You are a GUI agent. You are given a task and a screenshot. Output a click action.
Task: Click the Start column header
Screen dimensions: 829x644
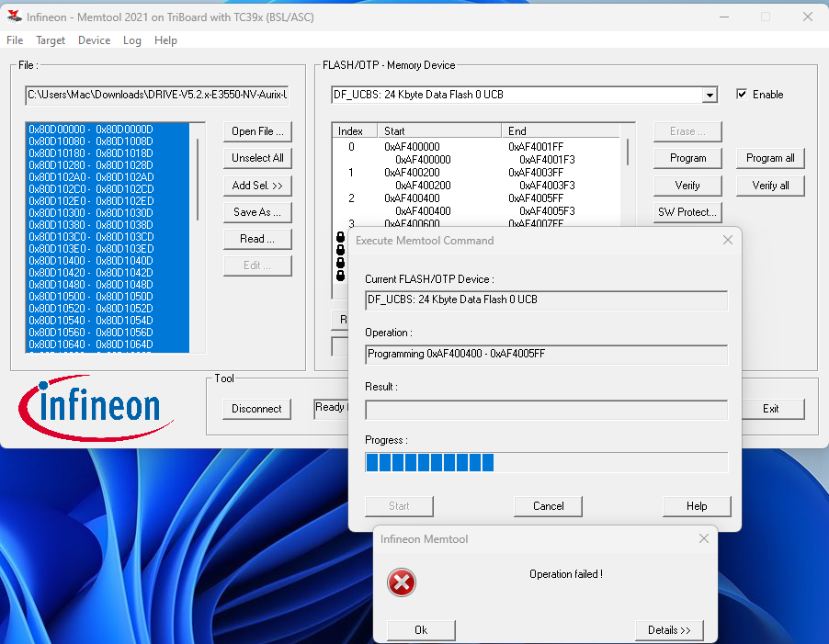point(438,130)
